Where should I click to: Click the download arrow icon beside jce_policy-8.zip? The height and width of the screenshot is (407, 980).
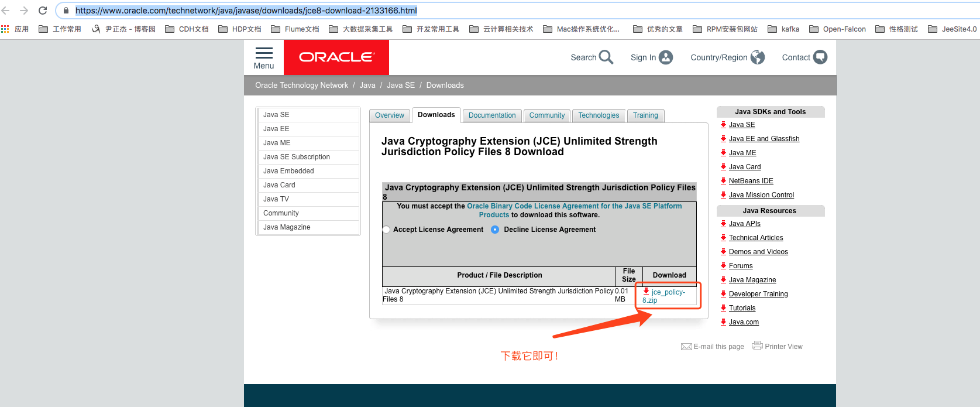(647, 291)
